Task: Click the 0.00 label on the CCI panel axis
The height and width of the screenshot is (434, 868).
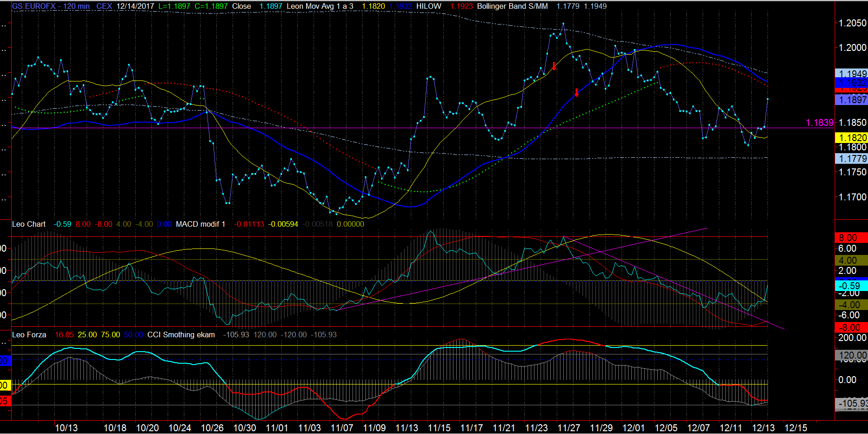Action: tap(848, 380)
